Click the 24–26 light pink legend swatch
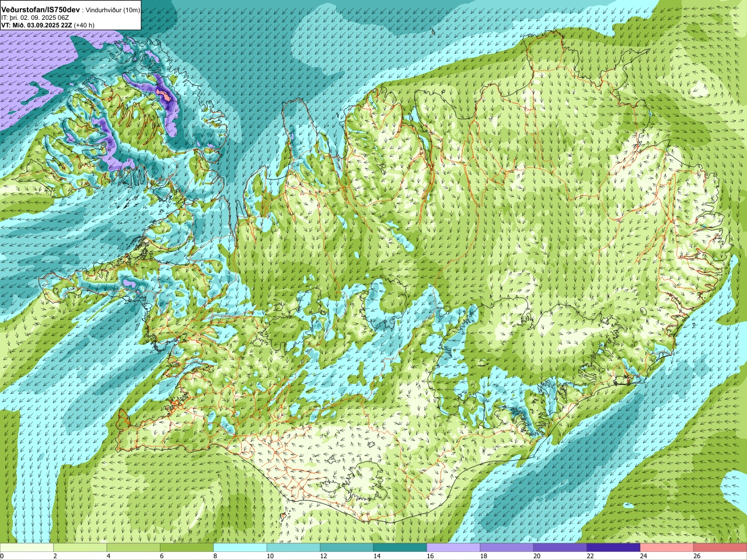747x560 pixels. pos(667,548)
